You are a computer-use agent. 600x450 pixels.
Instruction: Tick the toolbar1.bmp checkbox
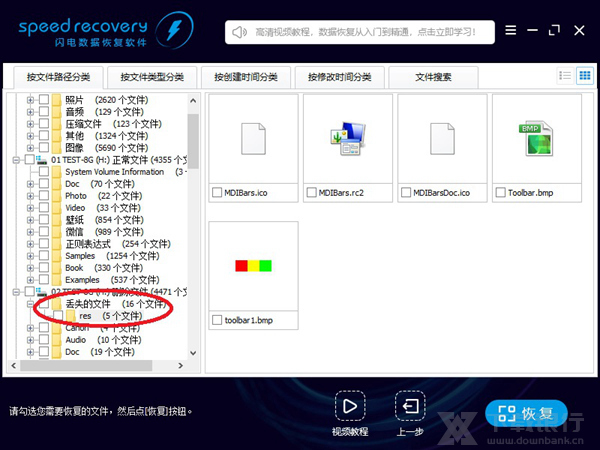pos(217,319)
